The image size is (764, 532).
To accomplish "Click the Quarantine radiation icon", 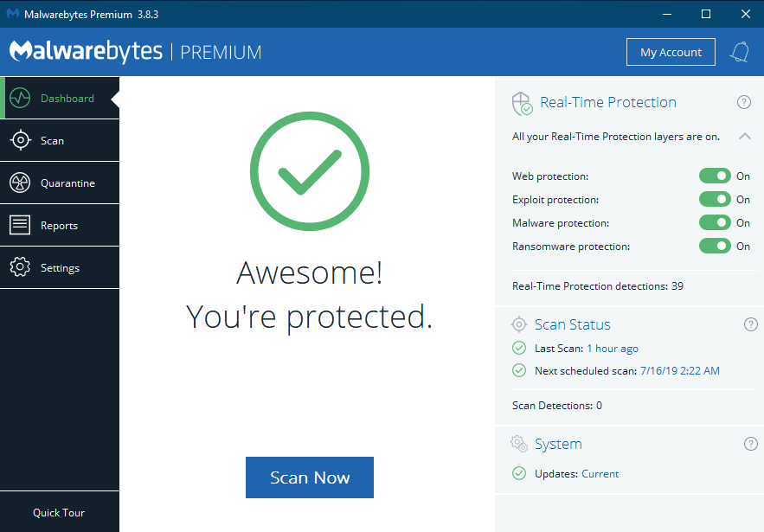I will (20, 183).
